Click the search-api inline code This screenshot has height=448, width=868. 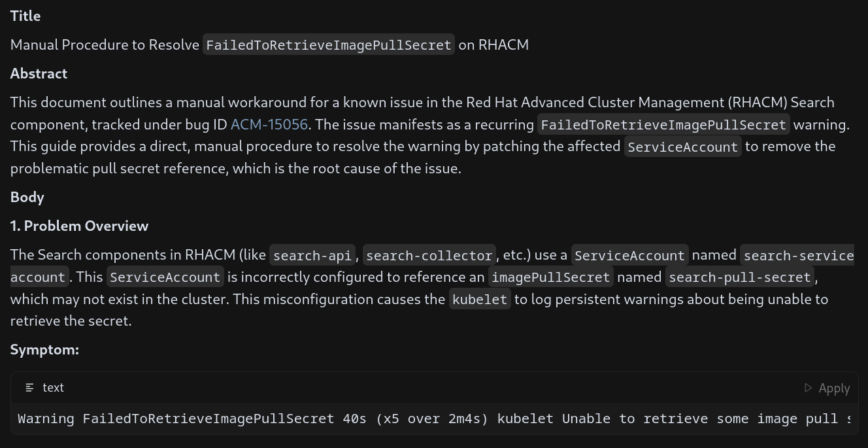coord(312,255)
